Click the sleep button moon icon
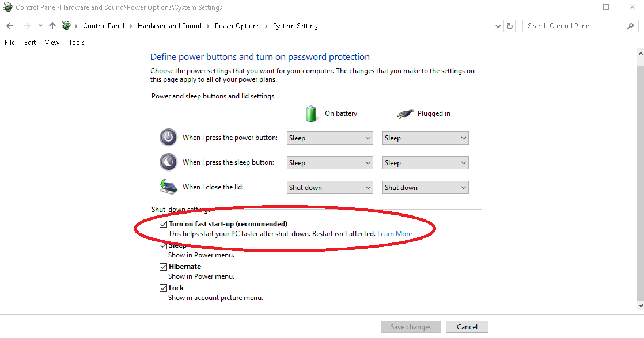The image size is (644, 338). pos(168,162)
